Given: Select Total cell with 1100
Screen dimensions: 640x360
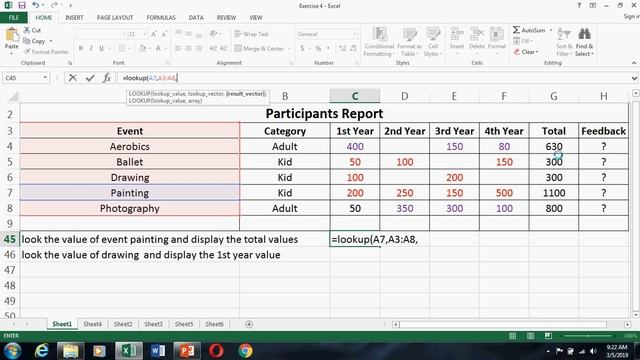Looking at the screenshot, I should (x=553, y=193).
